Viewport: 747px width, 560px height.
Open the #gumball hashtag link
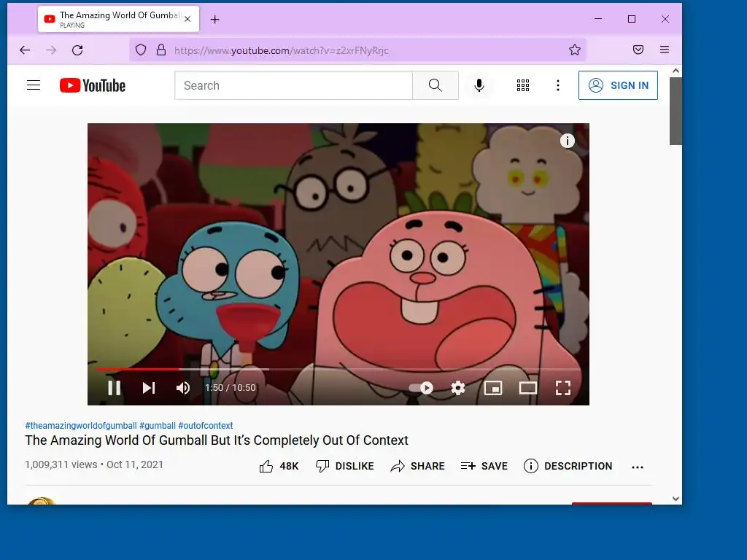(158, 426)
